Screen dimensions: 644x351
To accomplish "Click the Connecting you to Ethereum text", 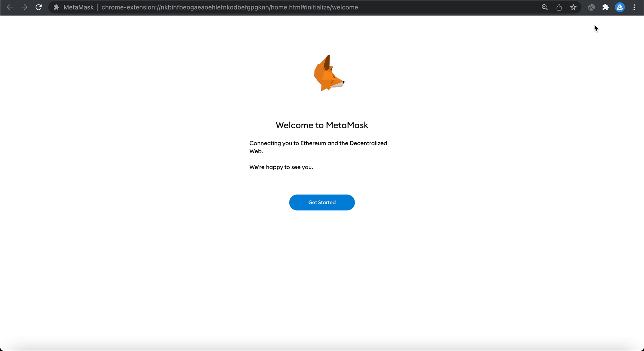I will point(318,143).
